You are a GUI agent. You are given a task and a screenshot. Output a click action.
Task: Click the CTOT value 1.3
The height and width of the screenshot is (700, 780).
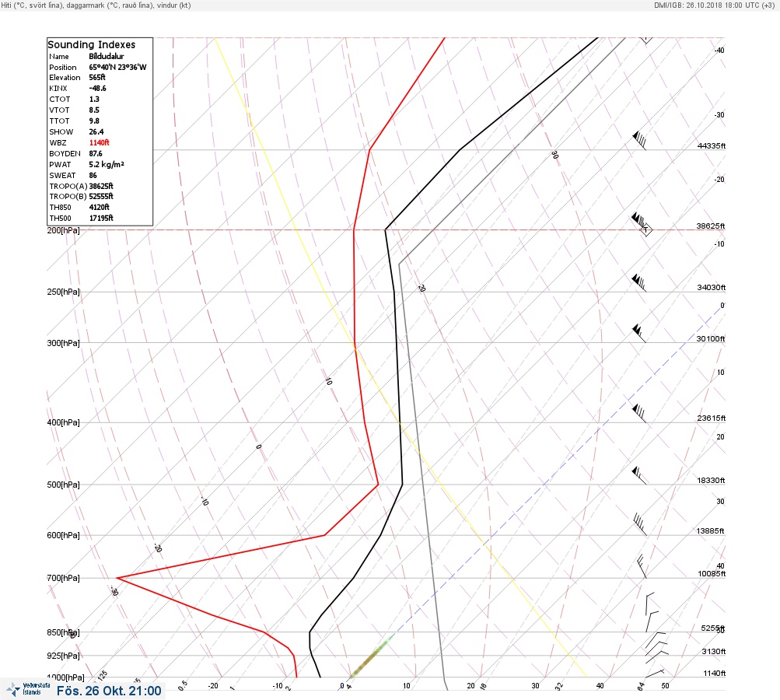click(x=94, y=99)
